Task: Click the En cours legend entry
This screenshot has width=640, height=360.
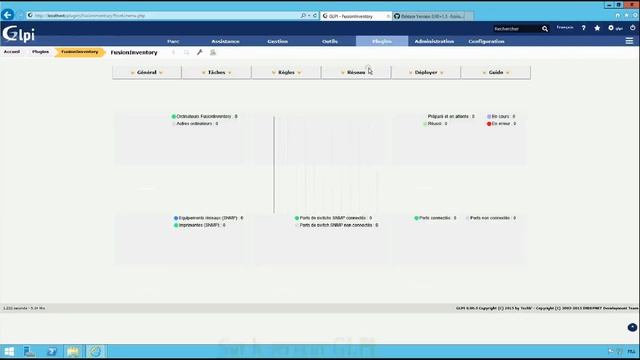Action: (x=501, y=117)
